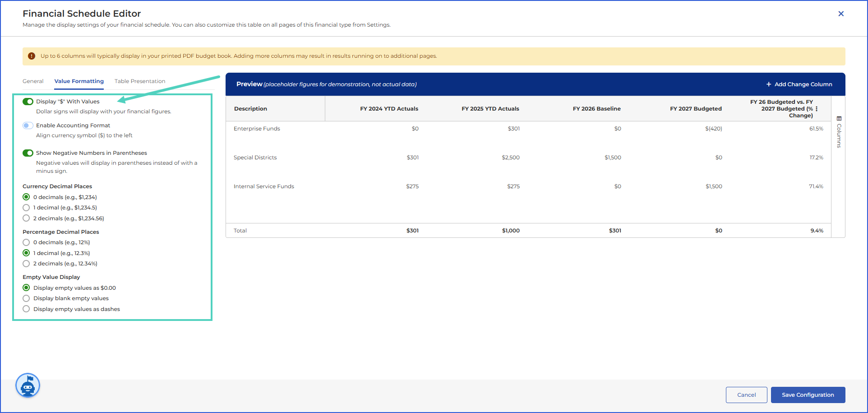Viewport: 868px width, 413px height.
Task: Click the 61.5% Enterprise Funds change value
Action: point(816,129)
